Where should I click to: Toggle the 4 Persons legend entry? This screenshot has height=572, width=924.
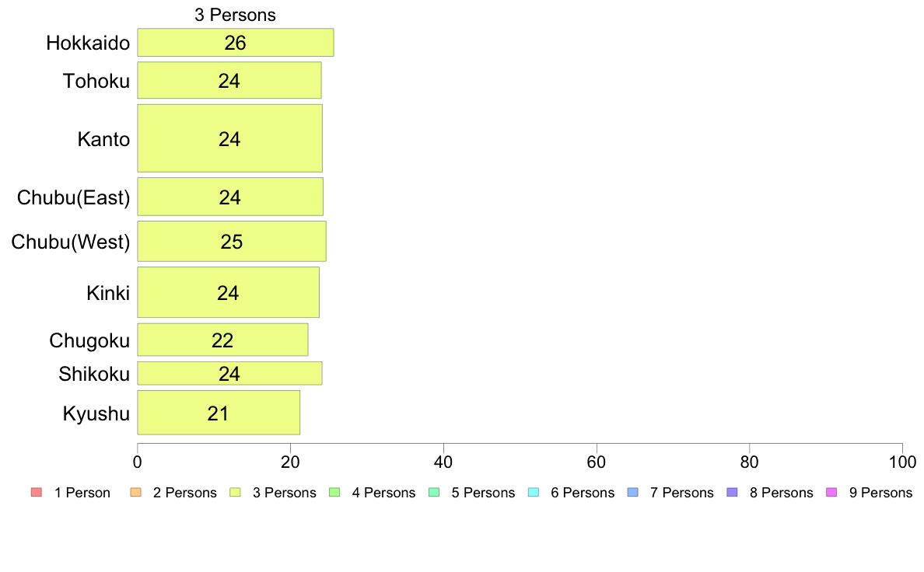[373, 493]
